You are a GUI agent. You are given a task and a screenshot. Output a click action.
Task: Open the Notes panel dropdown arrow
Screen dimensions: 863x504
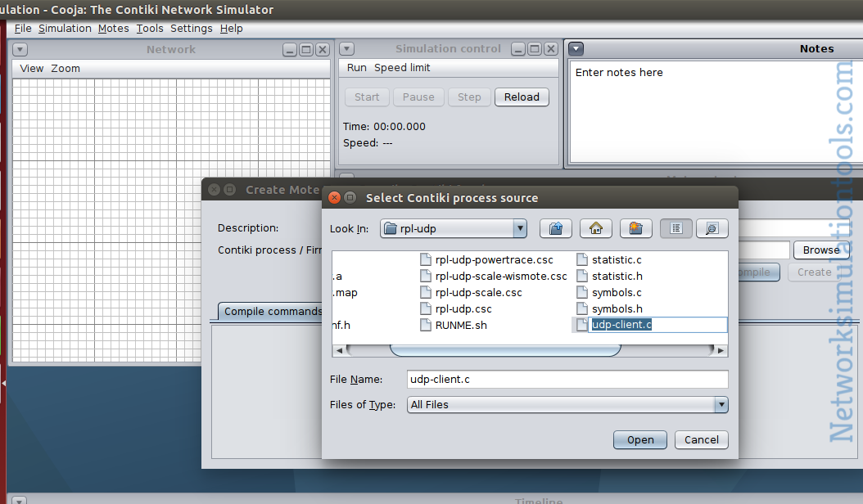coord(576,48)
